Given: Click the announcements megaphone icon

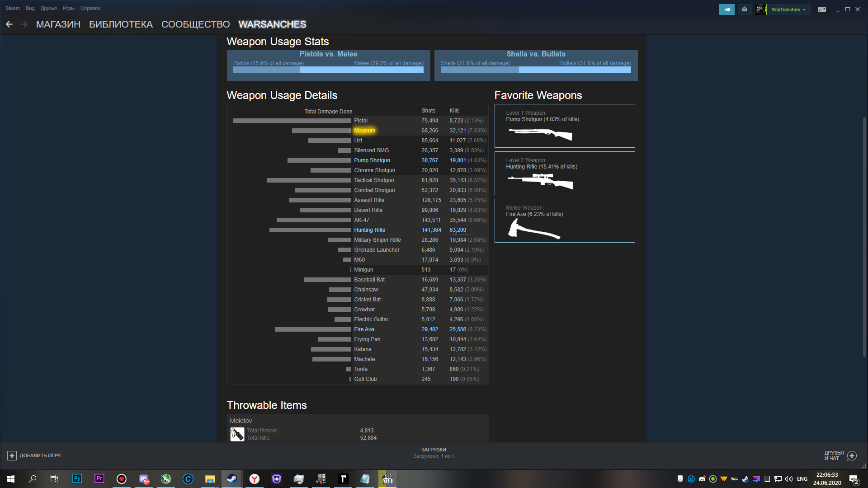Looking at the screenshot, I should (x=726, y=9).
